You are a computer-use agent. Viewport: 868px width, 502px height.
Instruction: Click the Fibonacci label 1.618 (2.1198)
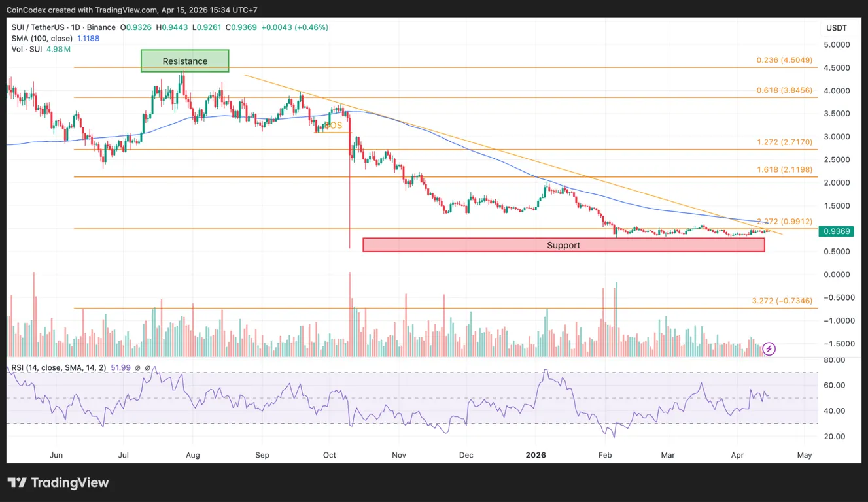[784, 170]
